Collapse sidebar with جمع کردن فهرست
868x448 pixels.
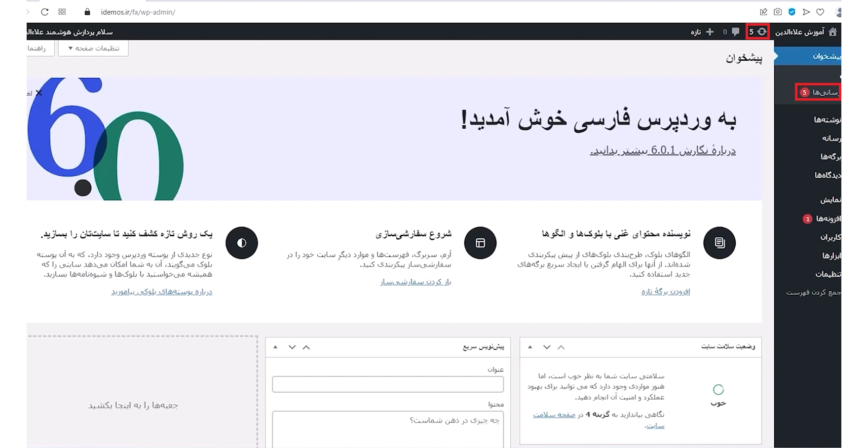click(813, 292)
